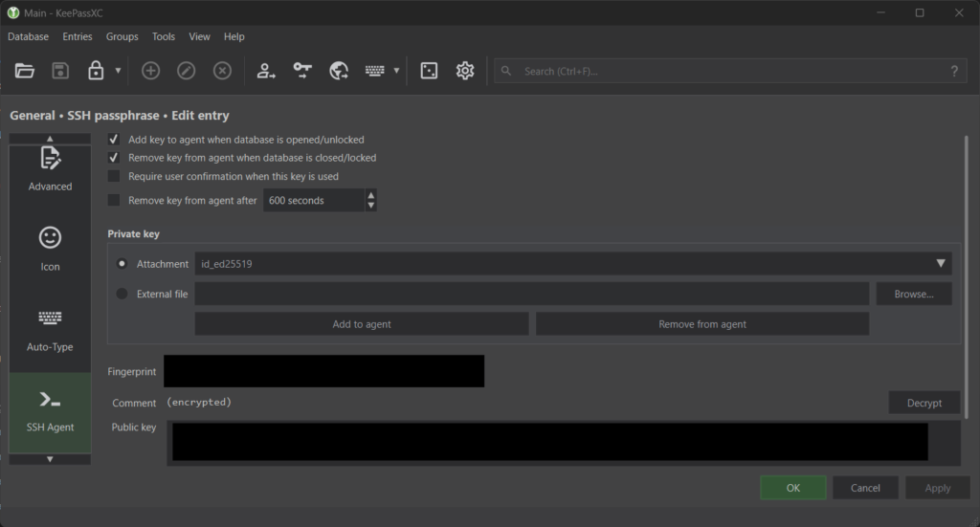This screenshot has height=527, width=980.
Task: Click the Apply button
Action: click(938, 488)
